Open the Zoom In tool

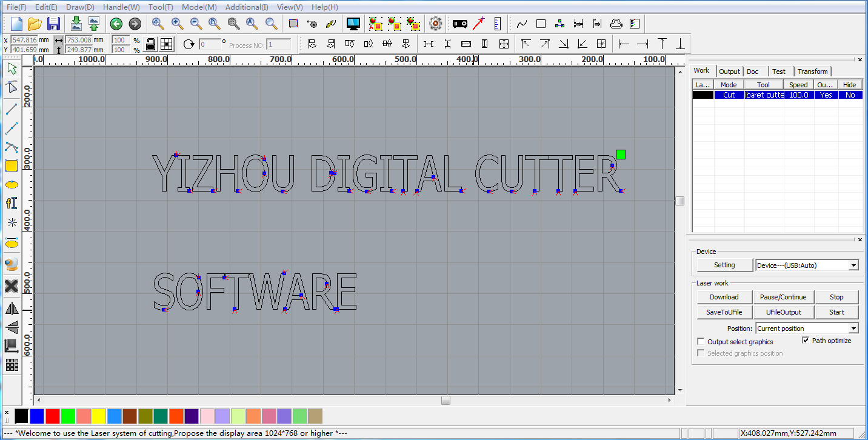coord(177,24)
